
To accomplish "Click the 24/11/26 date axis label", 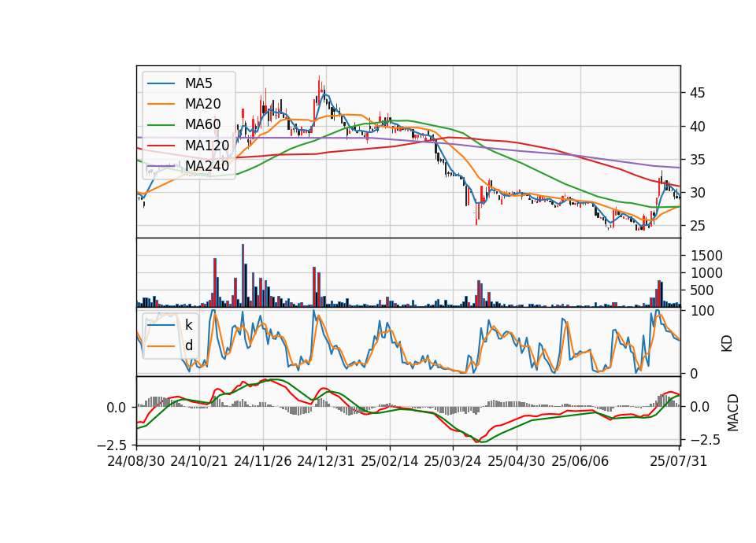I will point(263,461).
